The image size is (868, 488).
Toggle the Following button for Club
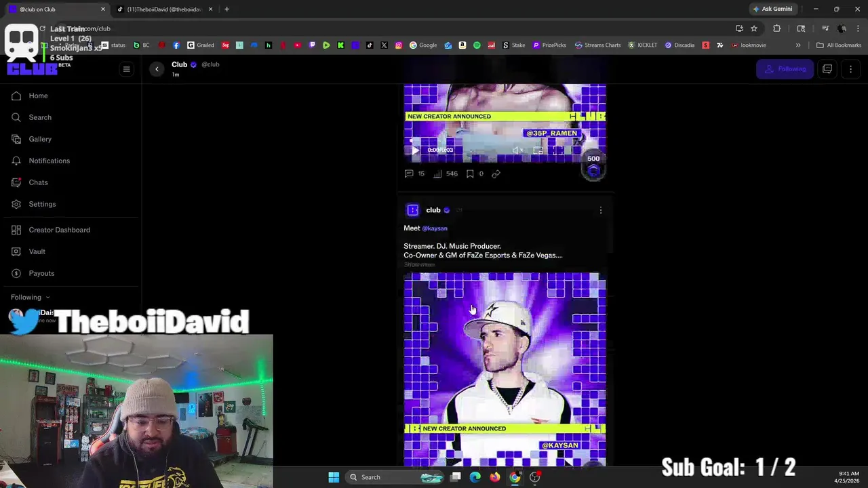pyautogui.click(x=785, y=69)
